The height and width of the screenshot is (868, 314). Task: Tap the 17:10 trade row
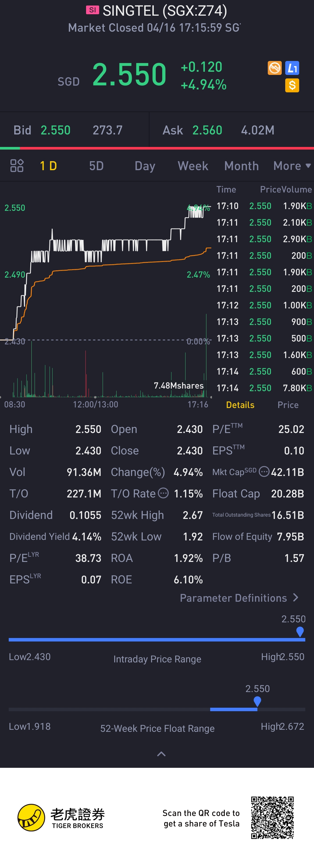(264, 206)
